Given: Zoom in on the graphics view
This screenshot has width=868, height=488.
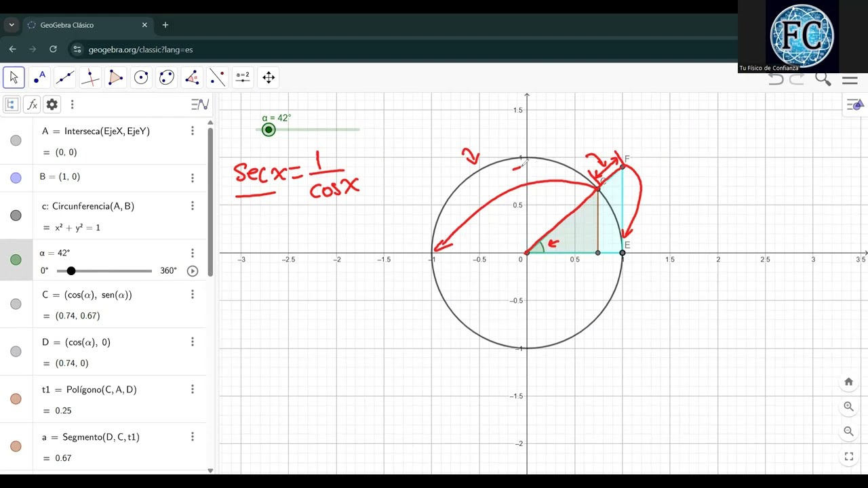Looking at the screenshot, I should [848, 407].
